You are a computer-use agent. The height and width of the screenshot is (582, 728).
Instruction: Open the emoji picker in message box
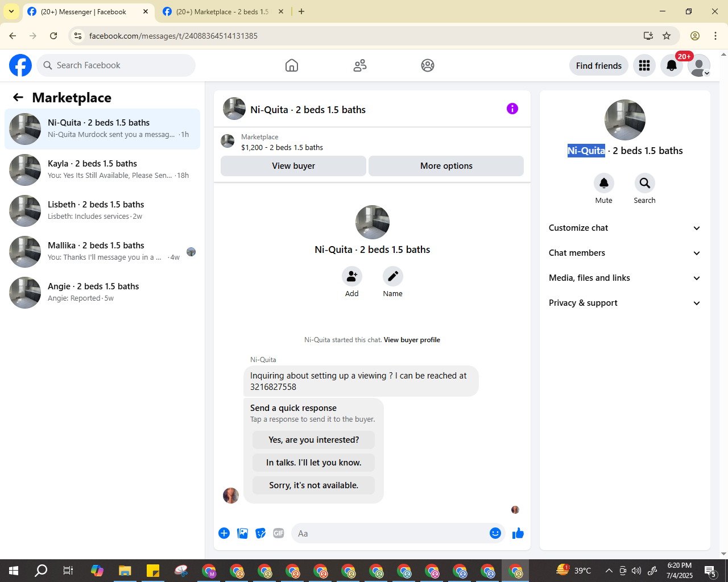pyautogui.click(x=495, y=533)
